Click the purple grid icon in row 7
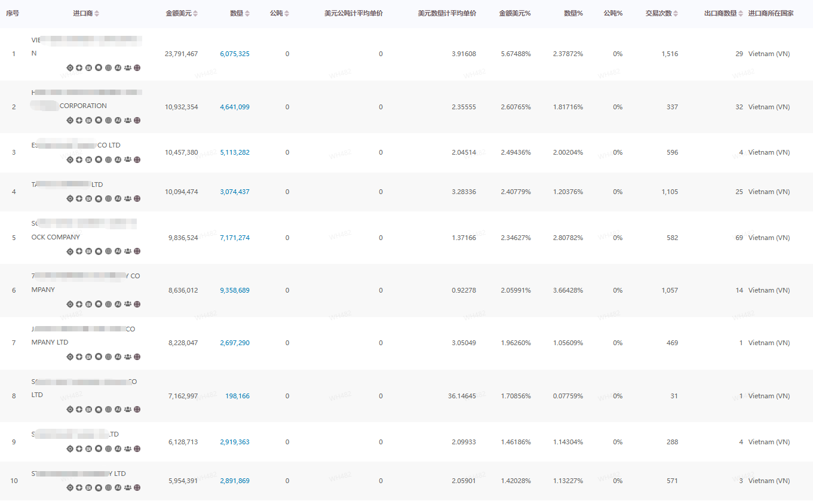Image resolution: width=813 pixels, height=504 pixels. pos(137,357)
